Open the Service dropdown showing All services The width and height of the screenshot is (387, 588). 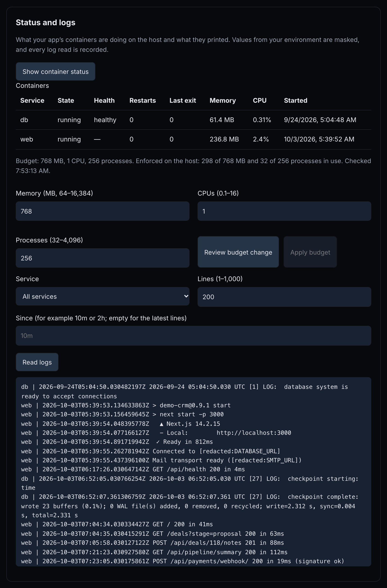(103, 296)
